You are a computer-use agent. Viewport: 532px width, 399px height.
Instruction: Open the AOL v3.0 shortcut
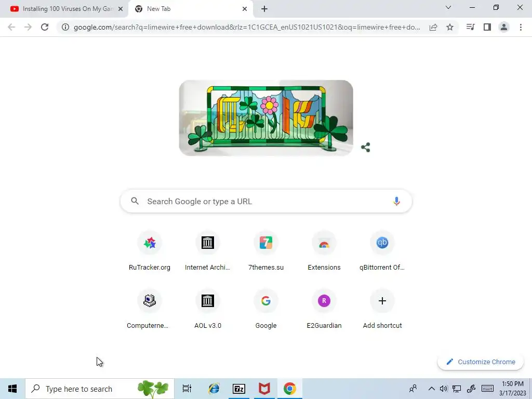(208, 309)
